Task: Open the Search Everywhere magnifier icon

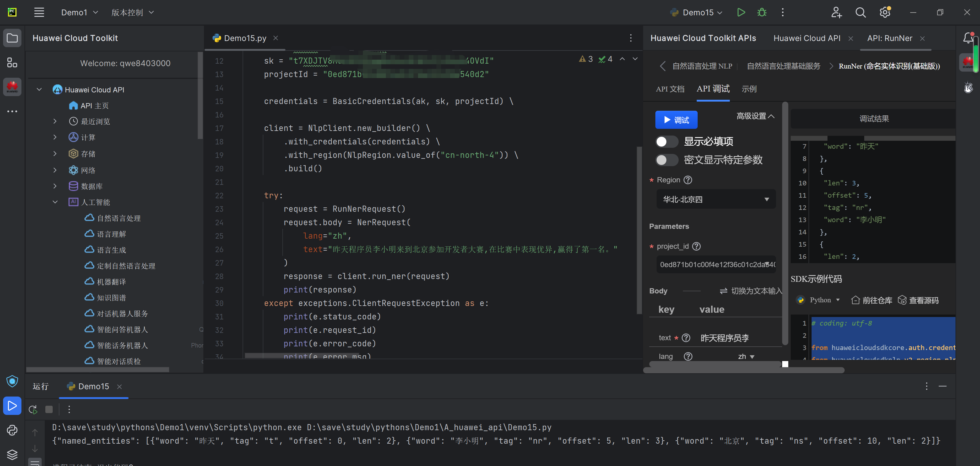Action: 860,13
